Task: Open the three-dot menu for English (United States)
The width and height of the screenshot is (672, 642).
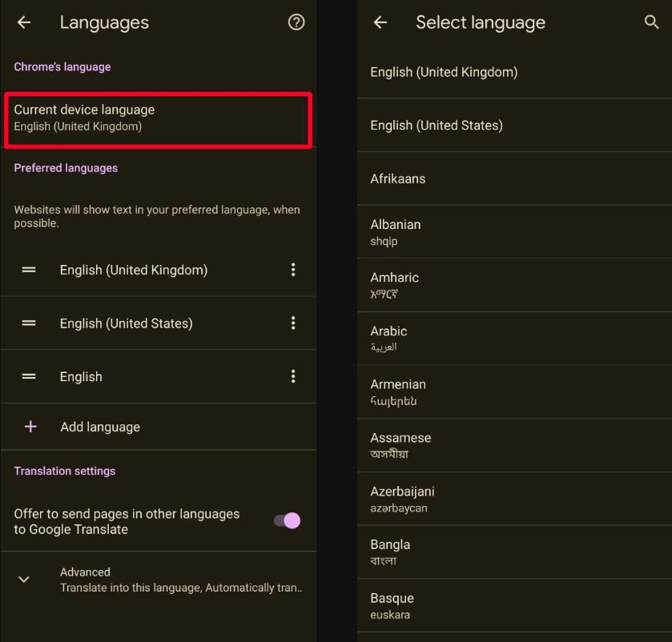Action: (x=293, y=323)
